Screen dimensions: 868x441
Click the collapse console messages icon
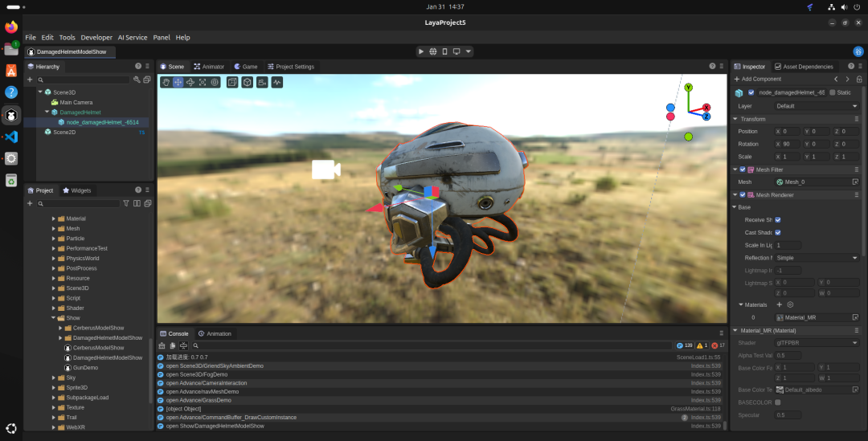[183, 345]
